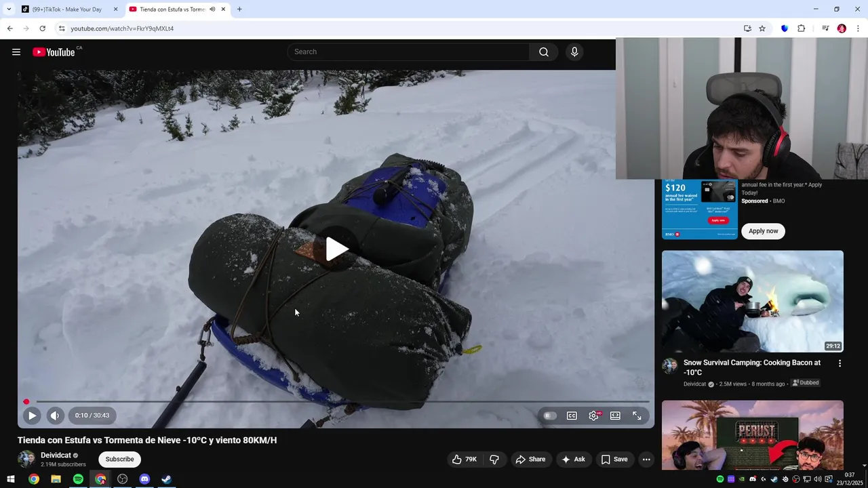Click the search magnifier button
The height and width of the screenshot is (488, 868).
[x=544, y=52]
